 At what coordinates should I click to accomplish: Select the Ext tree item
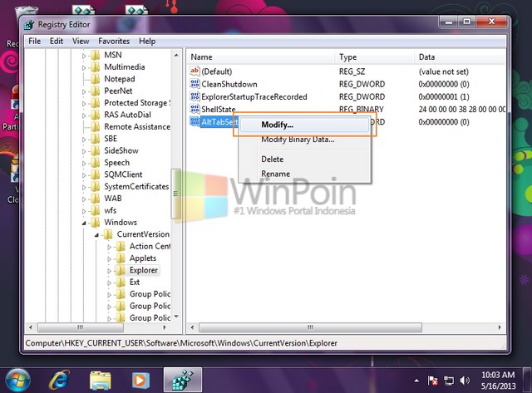(135, 282)
